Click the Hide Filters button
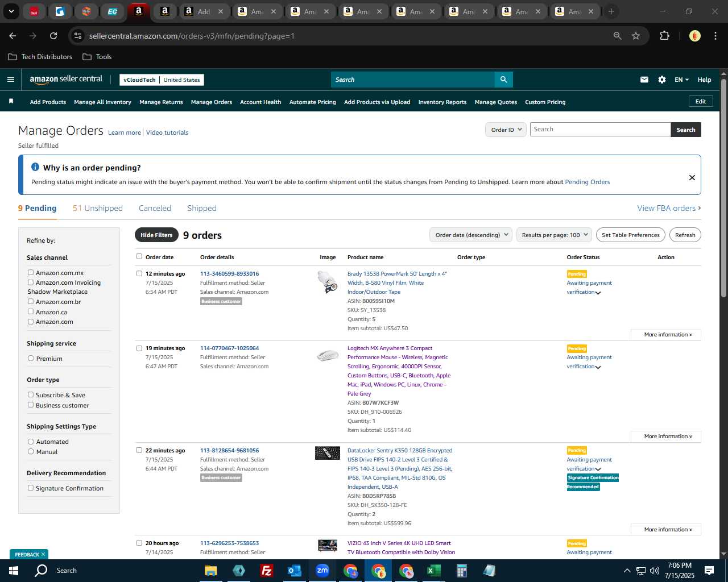The width and height of the screenshot is (728, 582). tap(156, 235)
